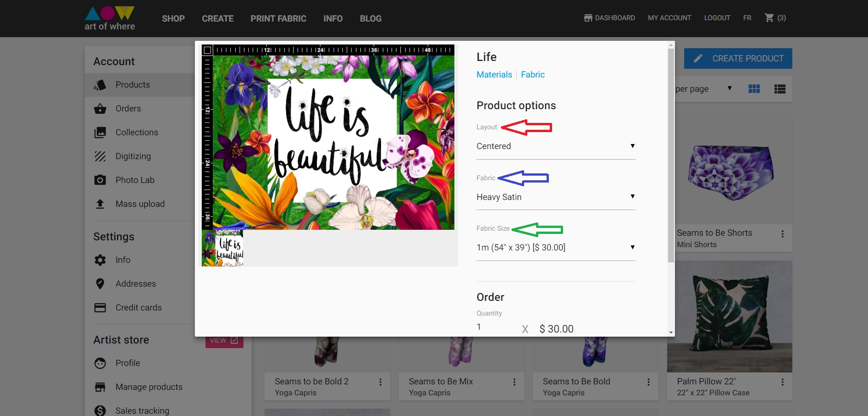Click the Mass upload arrow icon
The image size is (868, 416).
(100, 204)
